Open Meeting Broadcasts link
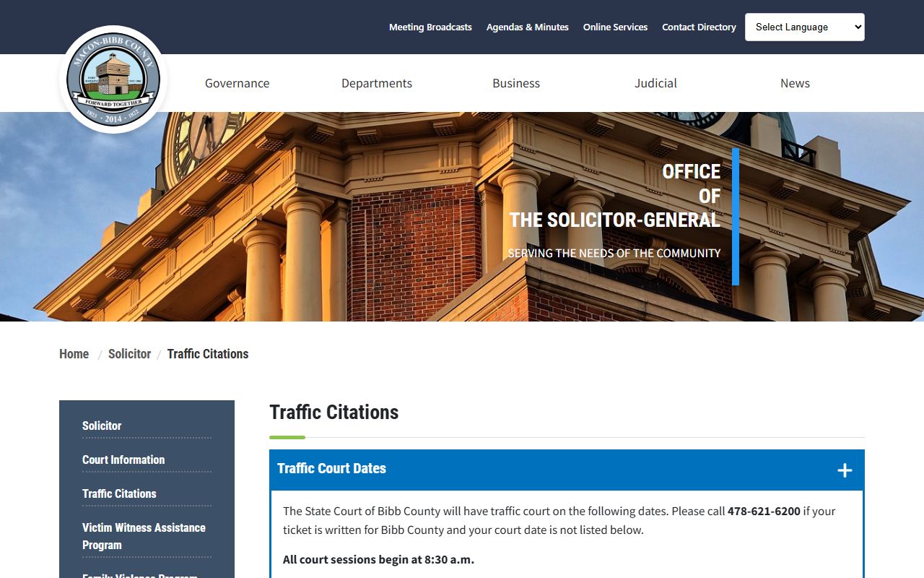This screenshot has width=924, height=578. 430,27
